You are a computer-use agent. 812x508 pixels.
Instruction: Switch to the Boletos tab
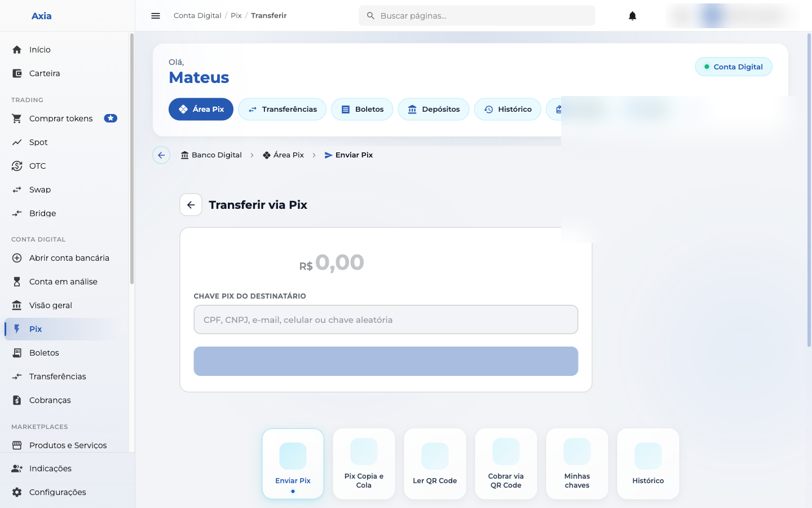[x=362, y=110]
